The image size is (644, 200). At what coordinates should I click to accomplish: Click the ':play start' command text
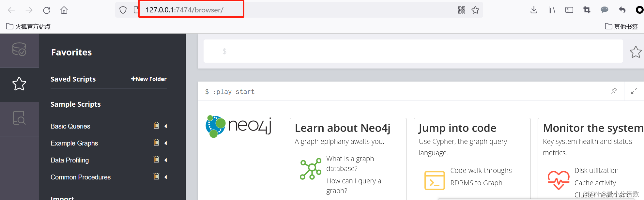(x=234, y=92)
